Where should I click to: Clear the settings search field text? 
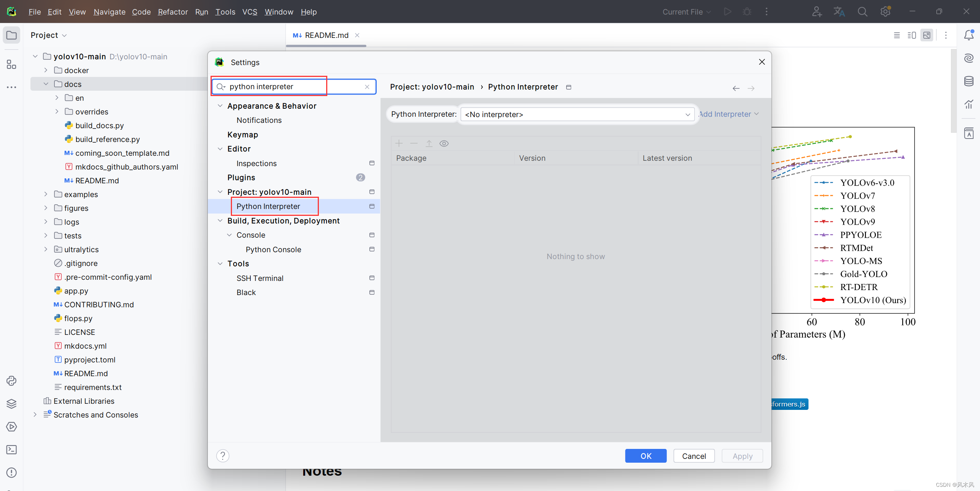click(367, 87)
